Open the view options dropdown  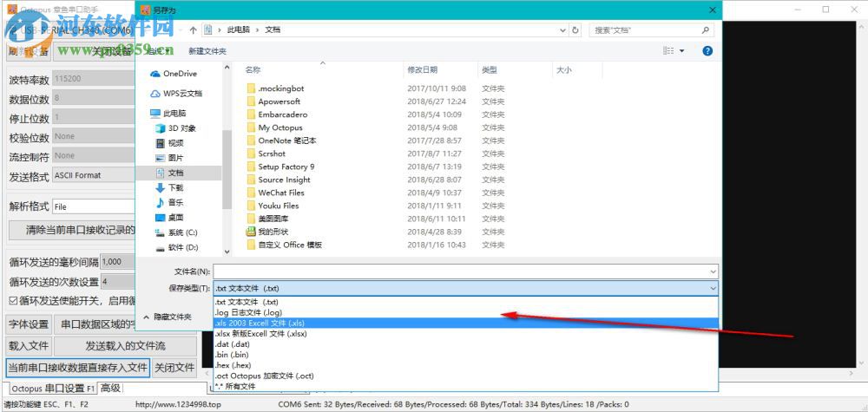(681, 51)
